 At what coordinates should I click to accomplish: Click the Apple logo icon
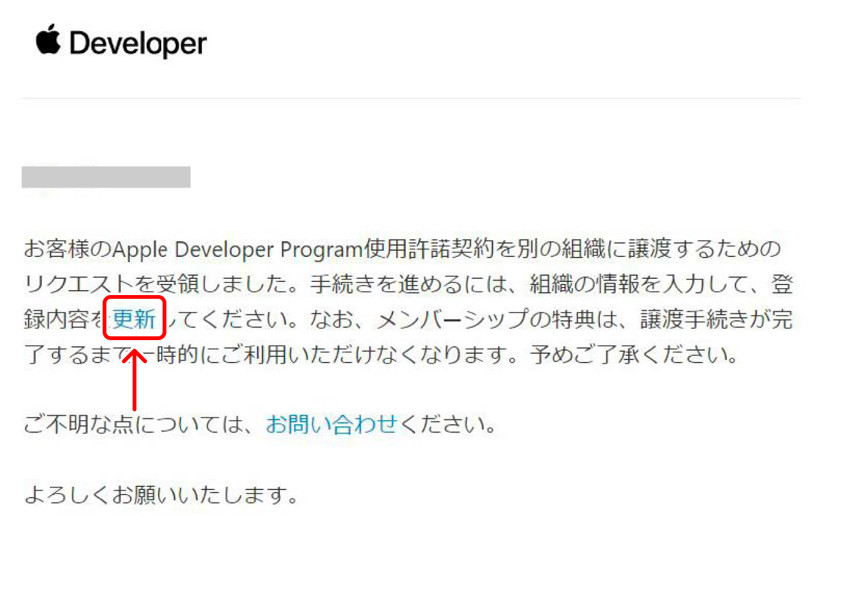(48, 40)
